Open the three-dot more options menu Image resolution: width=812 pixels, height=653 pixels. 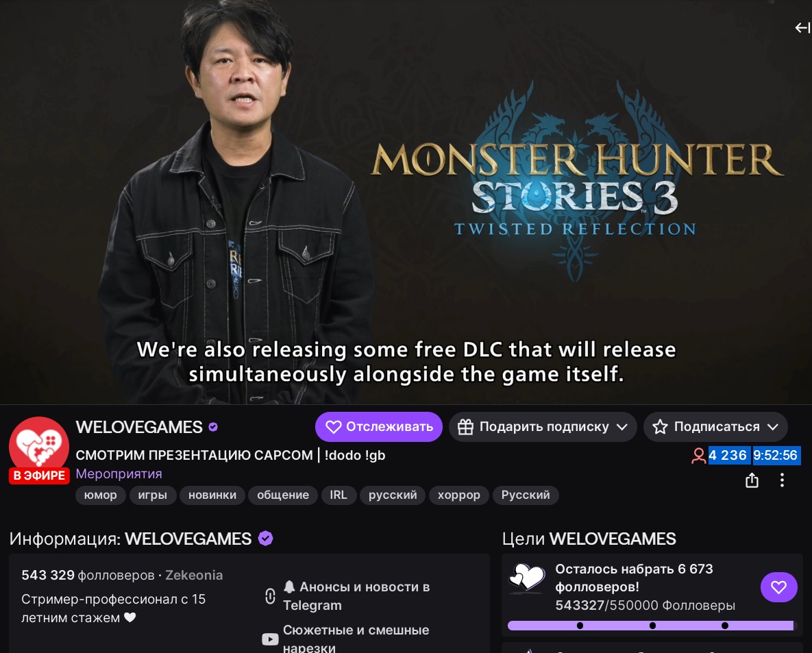[x=782, y=480]
